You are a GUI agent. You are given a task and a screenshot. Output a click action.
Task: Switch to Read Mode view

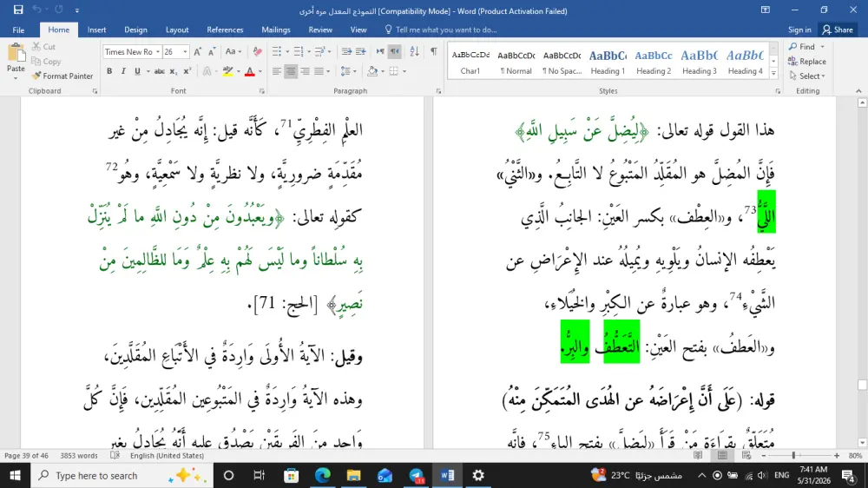pyautogui.click(x=698, y=455)
